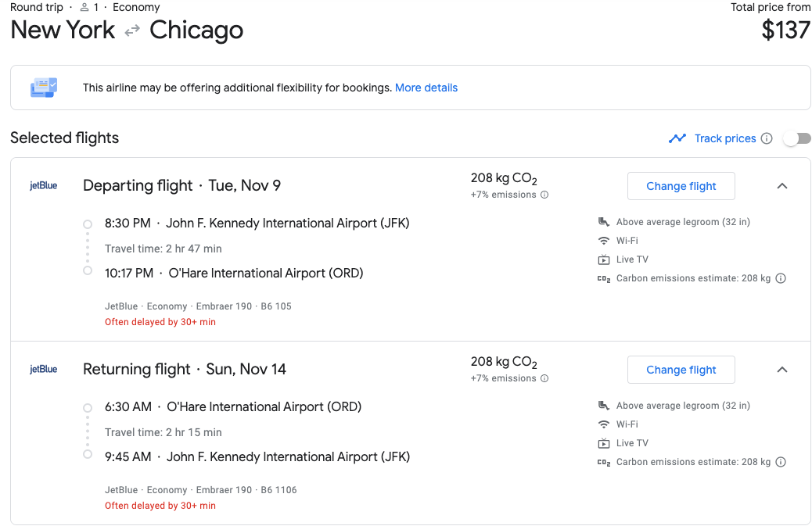Click the Live TV icon for returning flight
The image size is (812, 526).
(x=603, y=443)
